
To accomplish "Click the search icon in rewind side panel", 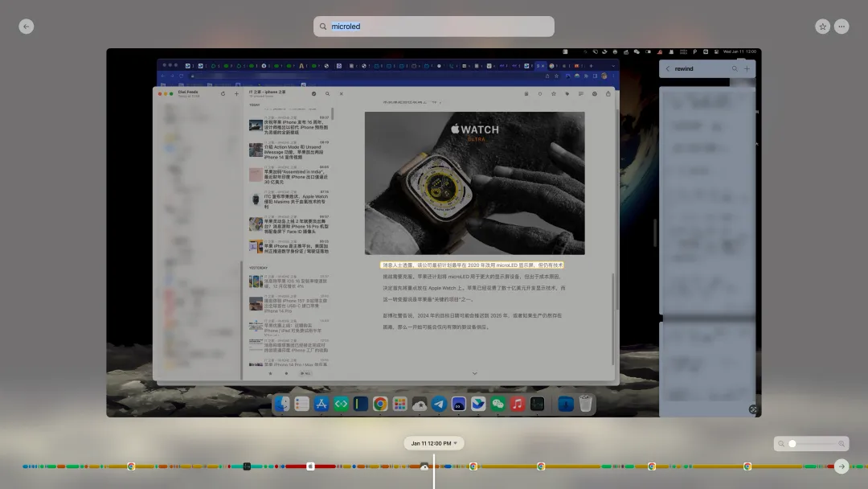I will tap(735, 68).
